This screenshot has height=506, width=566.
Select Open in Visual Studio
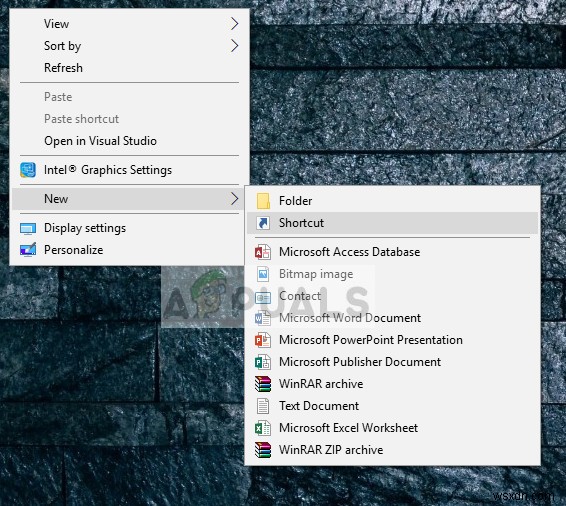tap(130, 141)
